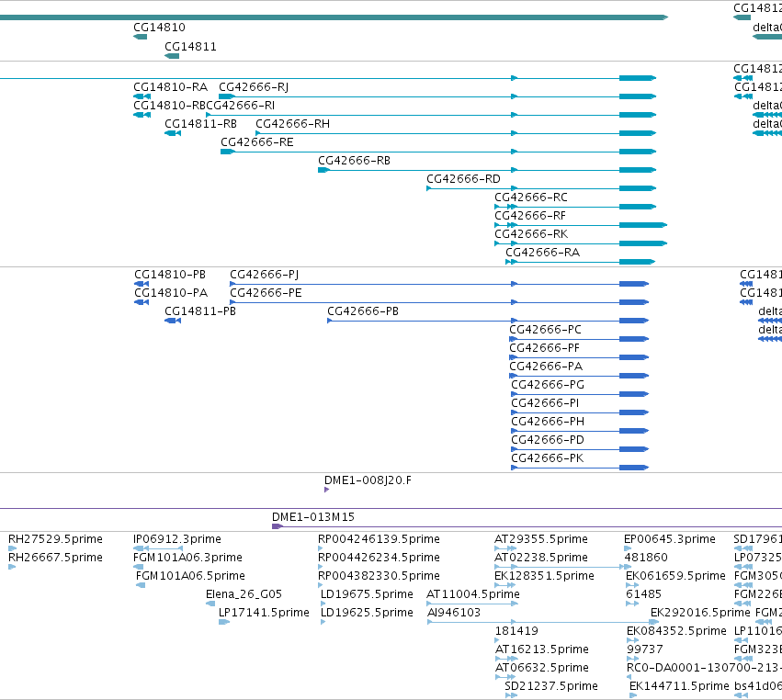Click the SD21237.5prime EST label
Screen dimensions: 782x700
(551, 687)
